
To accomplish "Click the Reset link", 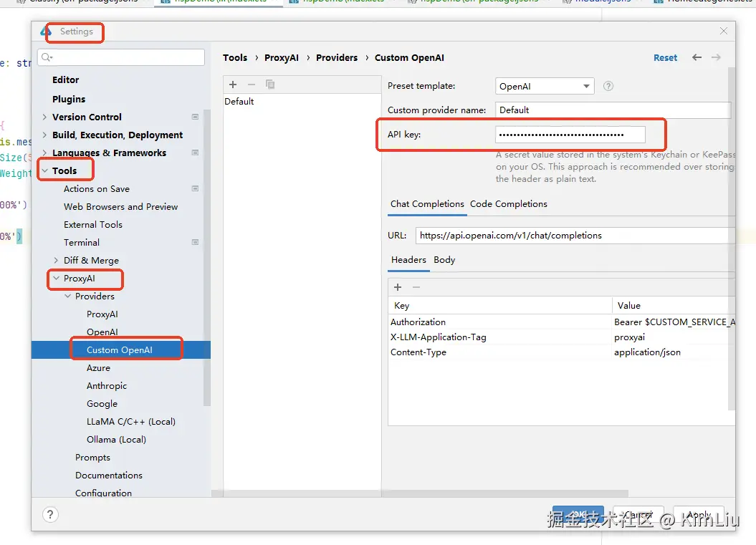I will (x=666, y=58).
